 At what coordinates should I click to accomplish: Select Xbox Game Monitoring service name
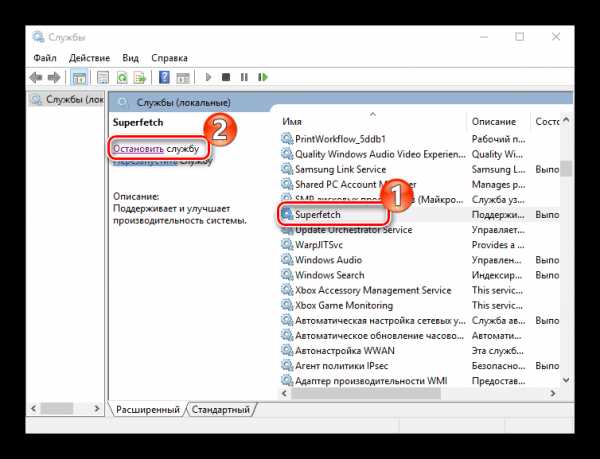[344, 305]
